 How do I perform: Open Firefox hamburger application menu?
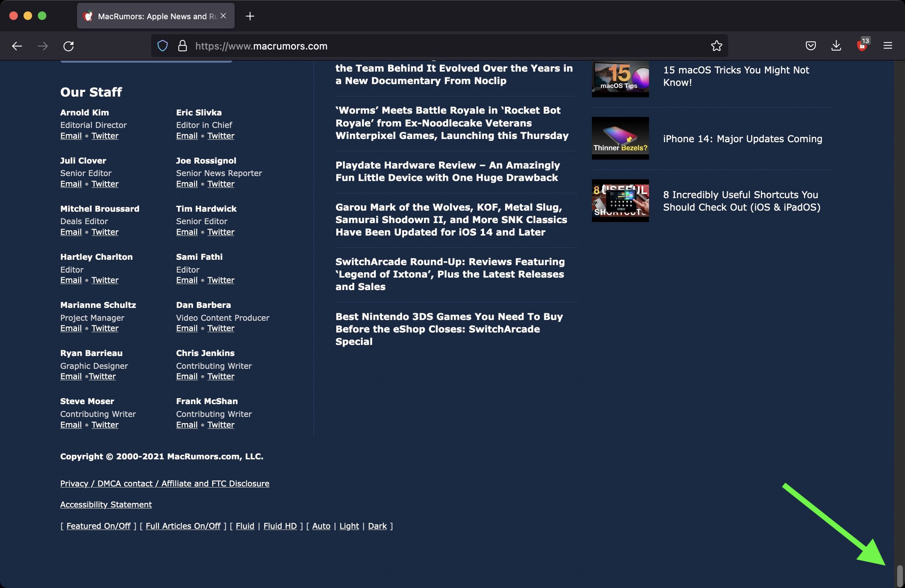pos(888,46)
